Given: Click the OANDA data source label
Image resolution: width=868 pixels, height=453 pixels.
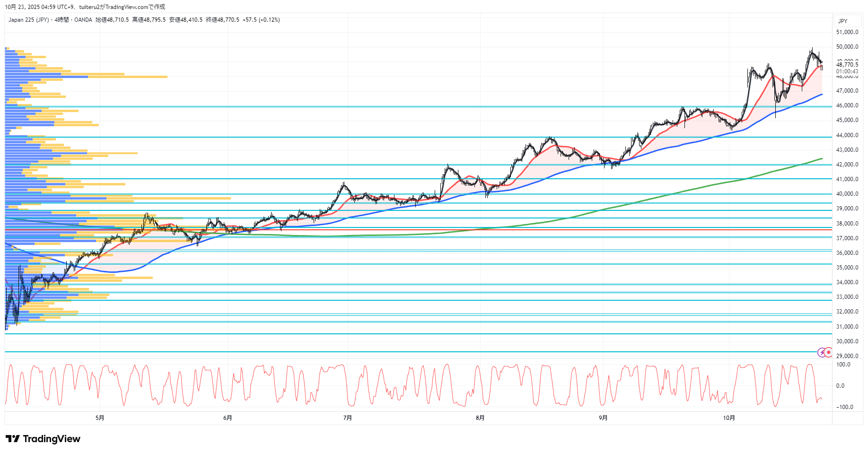Looking at the screenshot, I should 83,20.
